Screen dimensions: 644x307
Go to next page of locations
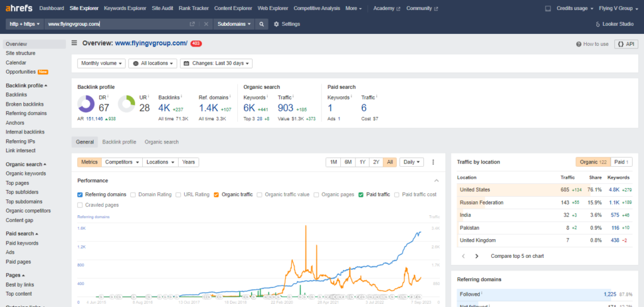pos(477,256)
